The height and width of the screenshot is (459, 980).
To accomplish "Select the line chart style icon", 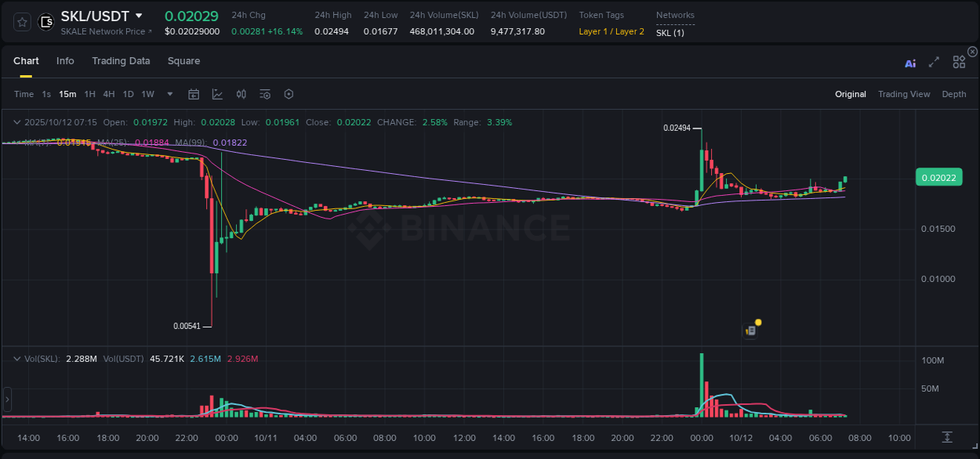I will (x=217, y=94).
